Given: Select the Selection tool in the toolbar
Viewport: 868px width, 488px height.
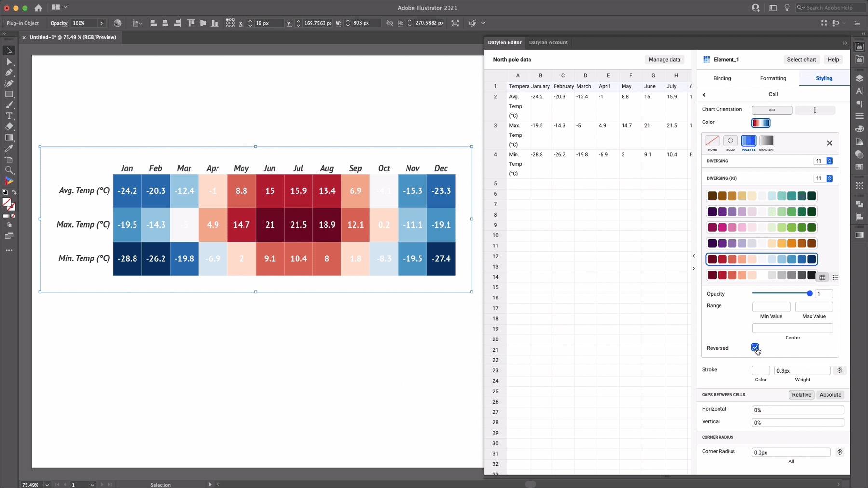Looking at the screenshot, I should tap(9, 51).
